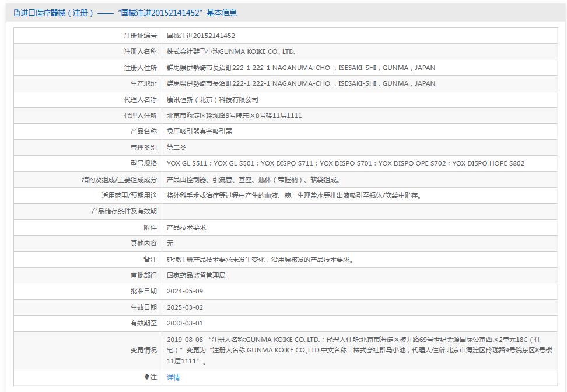567x392 pixels.
Task: Click product name 负压吸引器真空吸引器
Action: tap(199, 131)
